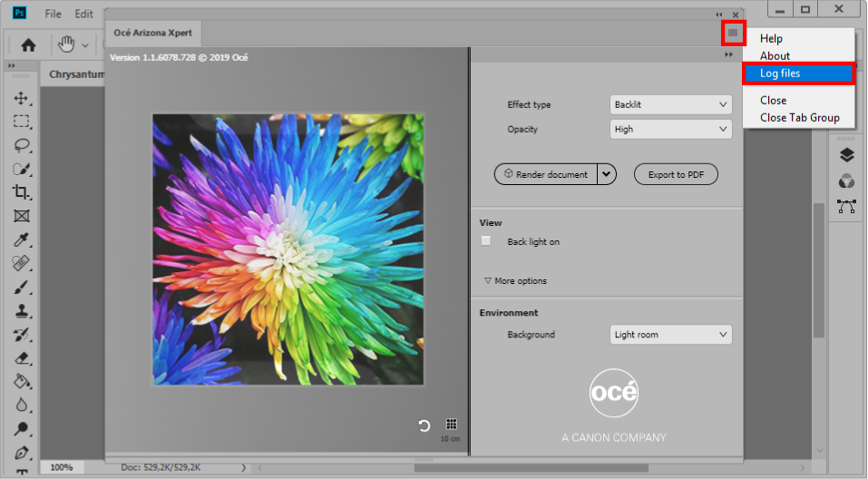
Task: Pick the Lasso tool
Action: point(22,145)
